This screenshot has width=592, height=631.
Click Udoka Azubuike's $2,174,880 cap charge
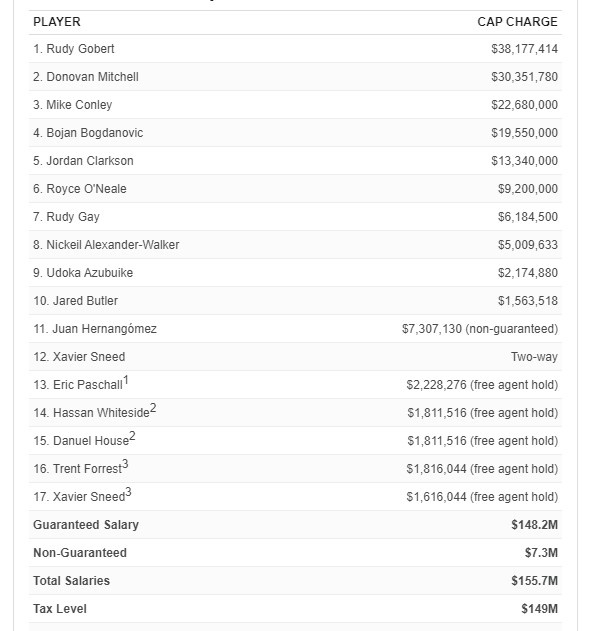[x=528, y=273]
